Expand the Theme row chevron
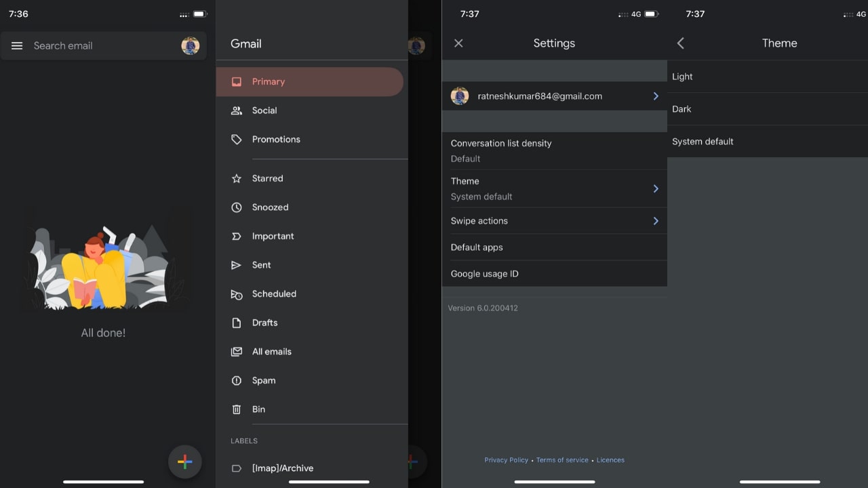The image size is (868, 488). pyautogui.click(x=656, y=188)
